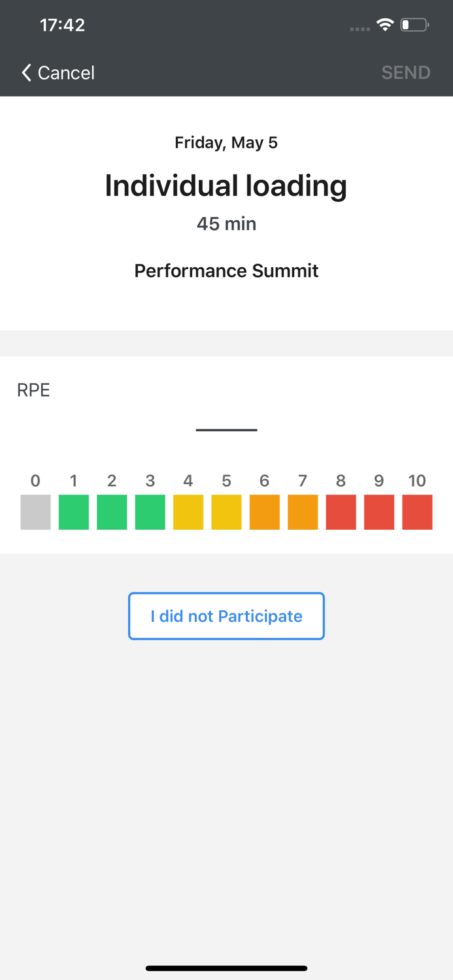Viewport: 453px width, 980px height.
Task: Tap the Wi-Fi status icon
Action: tap(385, 25)
